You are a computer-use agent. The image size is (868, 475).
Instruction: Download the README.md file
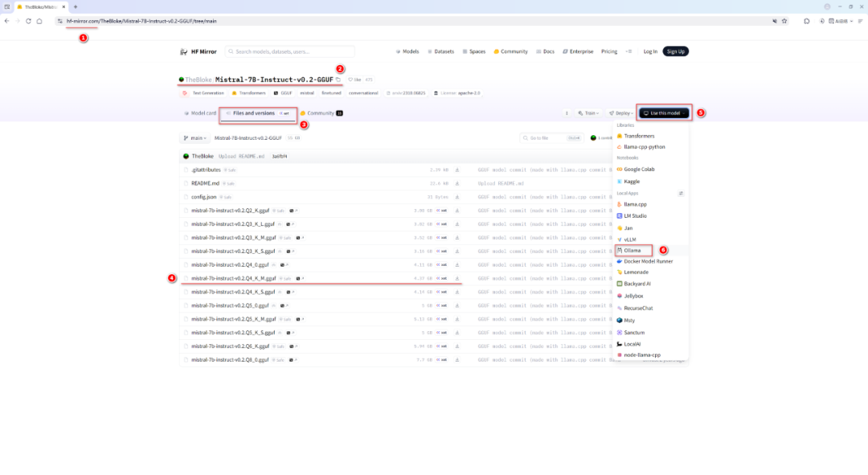pyautogui.click(x=457, y=183)
